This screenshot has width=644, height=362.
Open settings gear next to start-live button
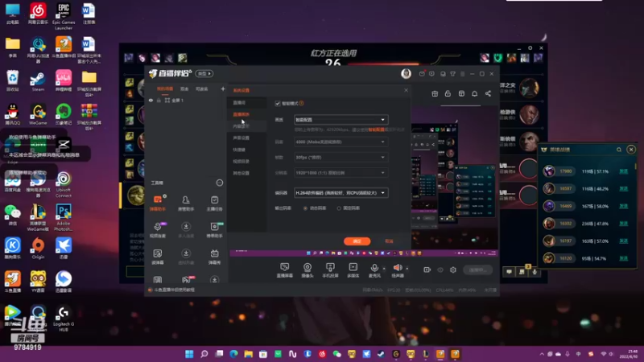click(x=453, y=269)
